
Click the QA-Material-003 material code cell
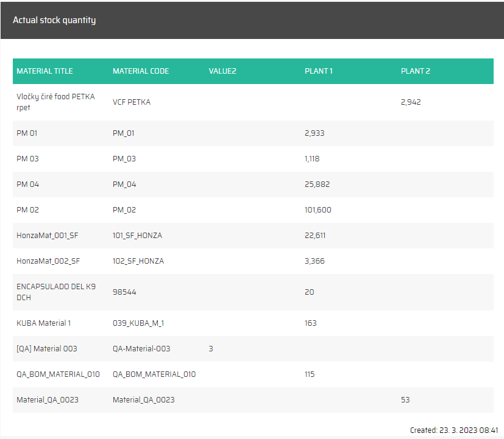click(x=141, y=349)
